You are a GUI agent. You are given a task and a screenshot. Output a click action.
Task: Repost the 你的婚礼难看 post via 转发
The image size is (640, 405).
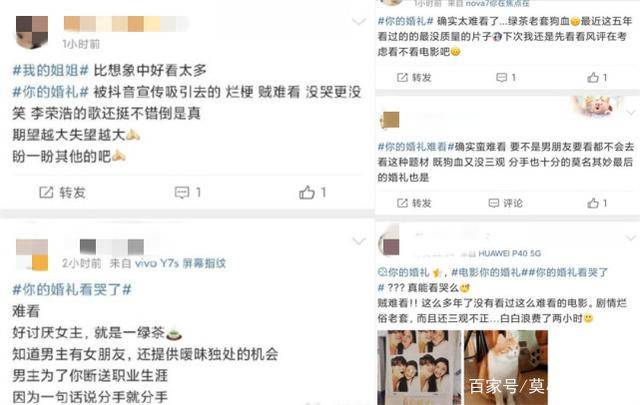414,203
